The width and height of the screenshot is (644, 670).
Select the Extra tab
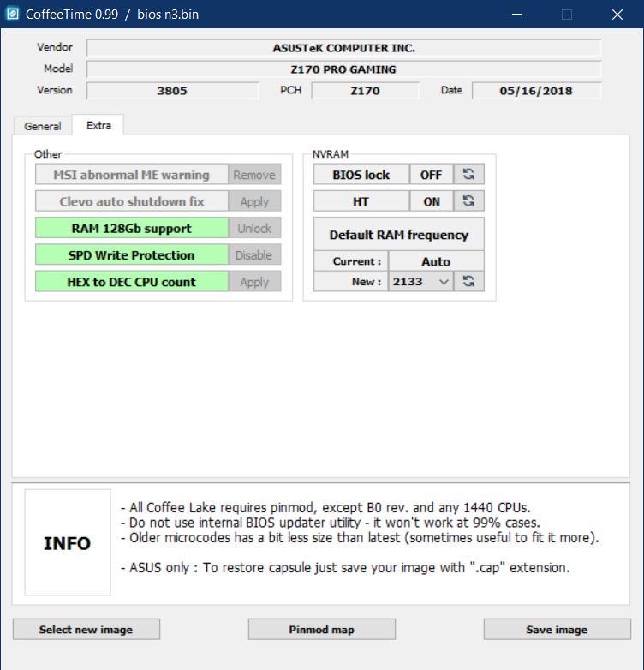pyautogui.click(x=98, y=125)
